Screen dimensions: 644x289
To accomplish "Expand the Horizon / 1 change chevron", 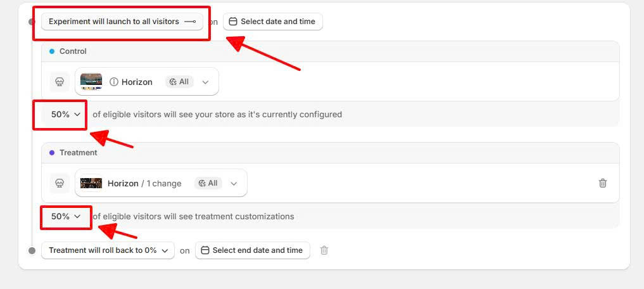I will (234, 184).
